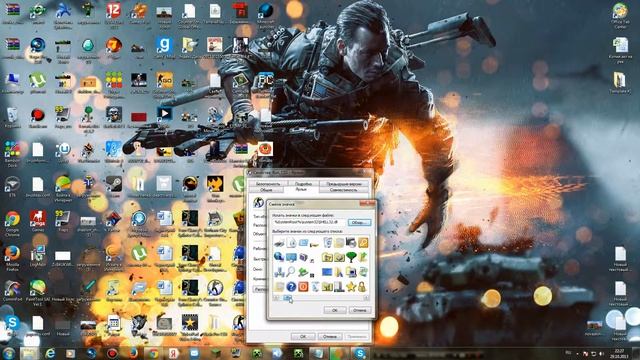This screenshot has width=640, height=360.
Task: Select the Bamboo Dock desktop icon
Action: coord(12,154)
